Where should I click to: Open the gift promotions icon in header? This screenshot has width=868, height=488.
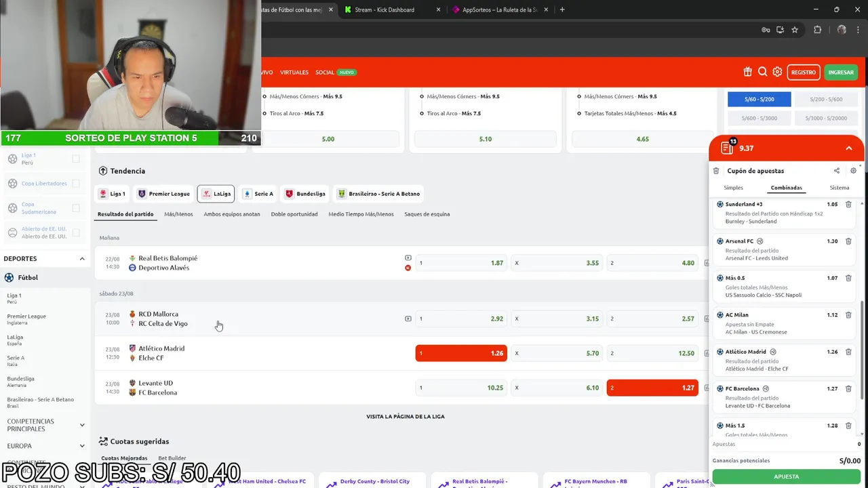pos(747,72)
